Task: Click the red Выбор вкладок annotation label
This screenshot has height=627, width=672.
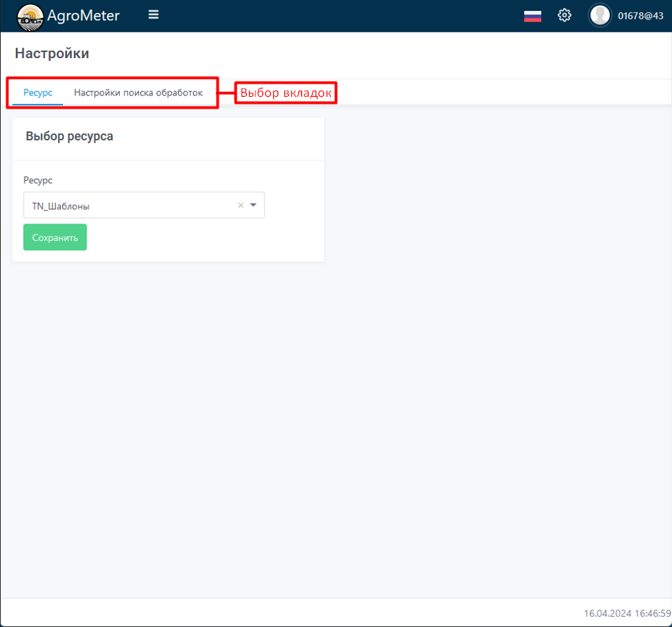Action: pyautogui.click(x=286, y=93)
